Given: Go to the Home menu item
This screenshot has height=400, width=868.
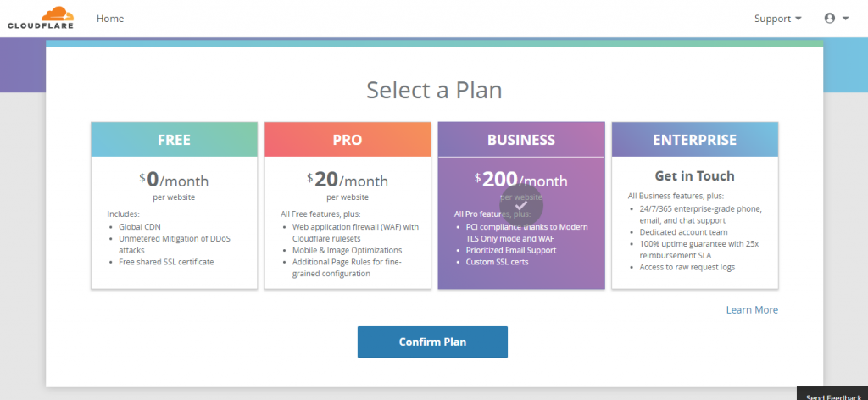Looking at the screenshot, I should click(110, 19).
